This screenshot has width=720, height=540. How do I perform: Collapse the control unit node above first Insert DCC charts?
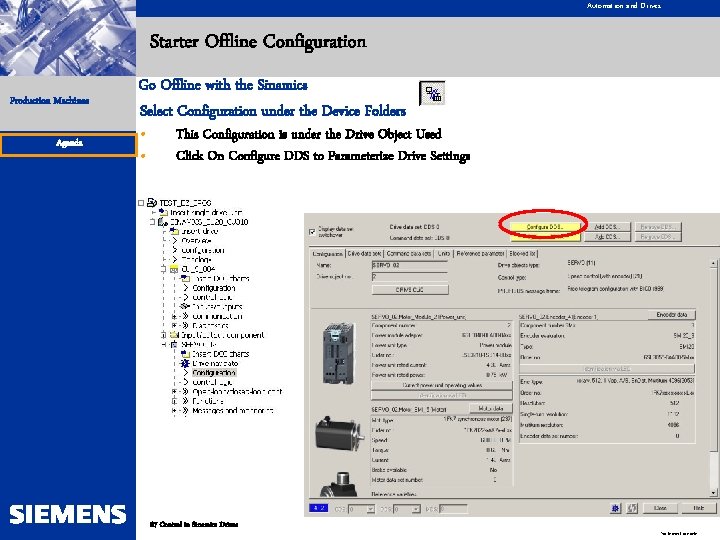(163, 269)
